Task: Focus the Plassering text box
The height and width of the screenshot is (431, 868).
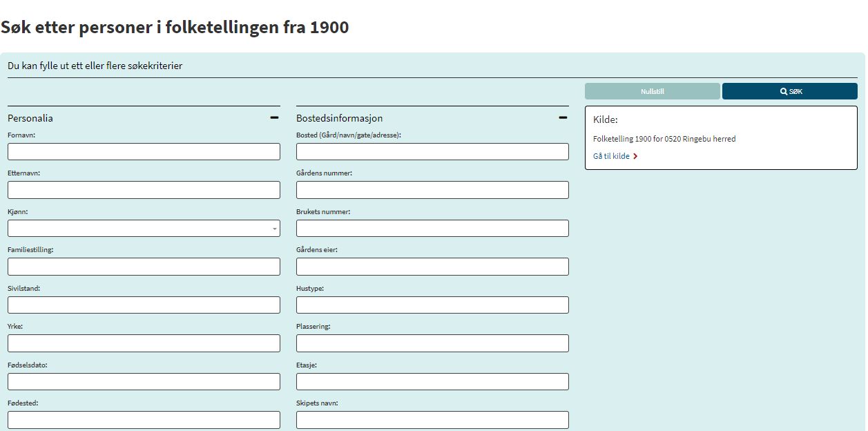Action: (432, 343)
